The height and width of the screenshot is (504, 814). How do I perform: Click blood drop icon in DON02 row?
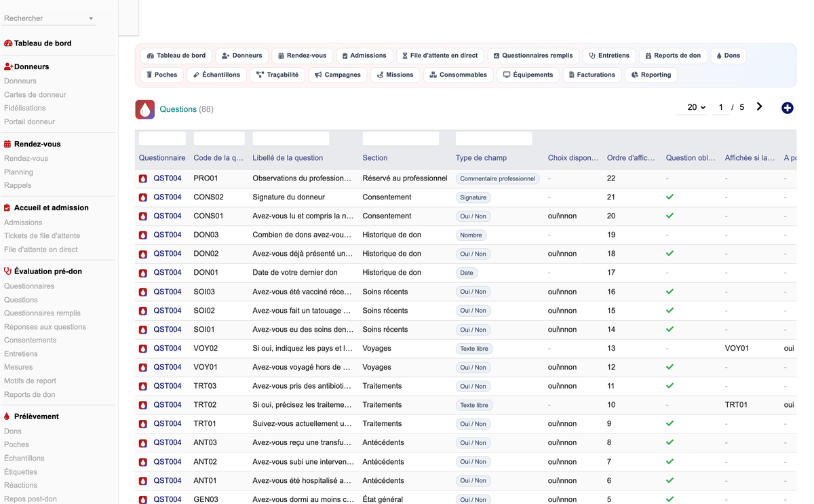pyautogui.click(x=143, y=254)
